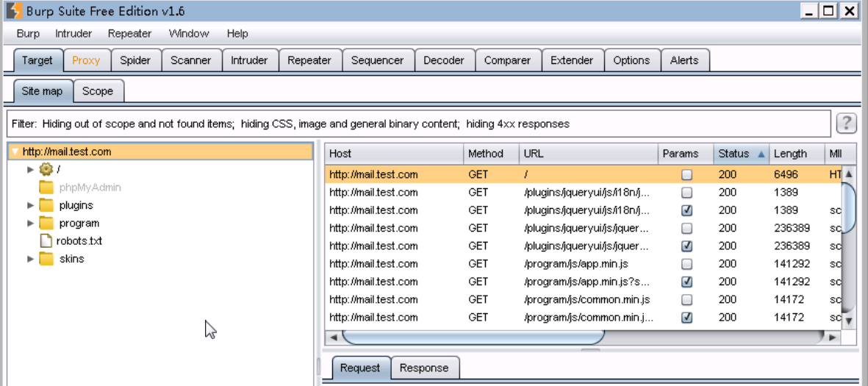Expand the skins folder node
868x386 pixels.
(x=30, y=259)
